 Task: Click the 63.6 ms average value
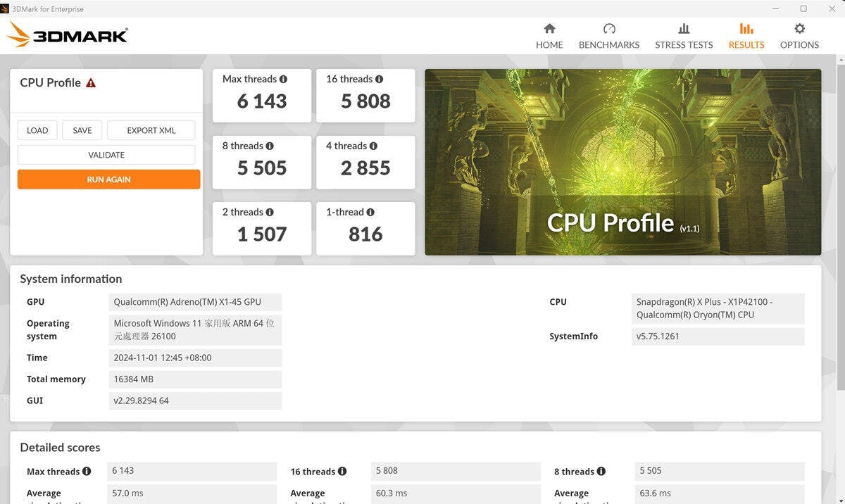tap(720, 493)
